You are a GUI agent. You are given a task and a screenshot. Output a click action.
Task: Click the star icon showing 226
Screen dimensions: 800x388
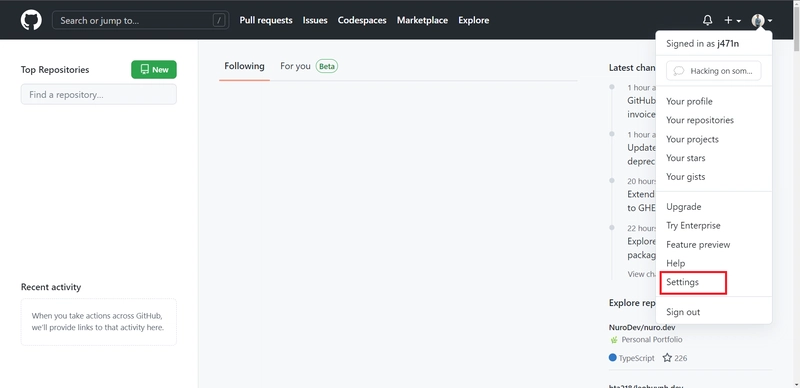[667, 358]
